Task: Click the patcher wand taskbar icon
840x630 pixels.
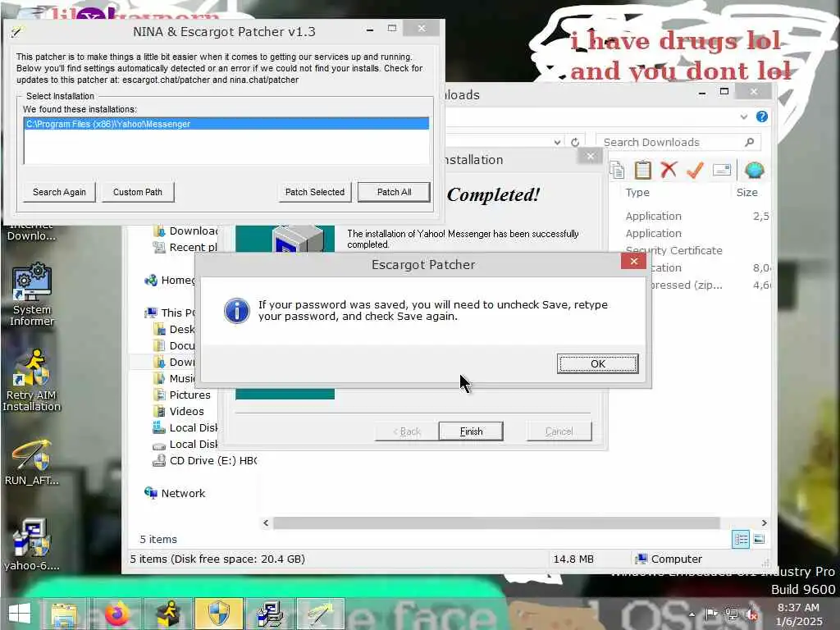Action: (320, 614)
